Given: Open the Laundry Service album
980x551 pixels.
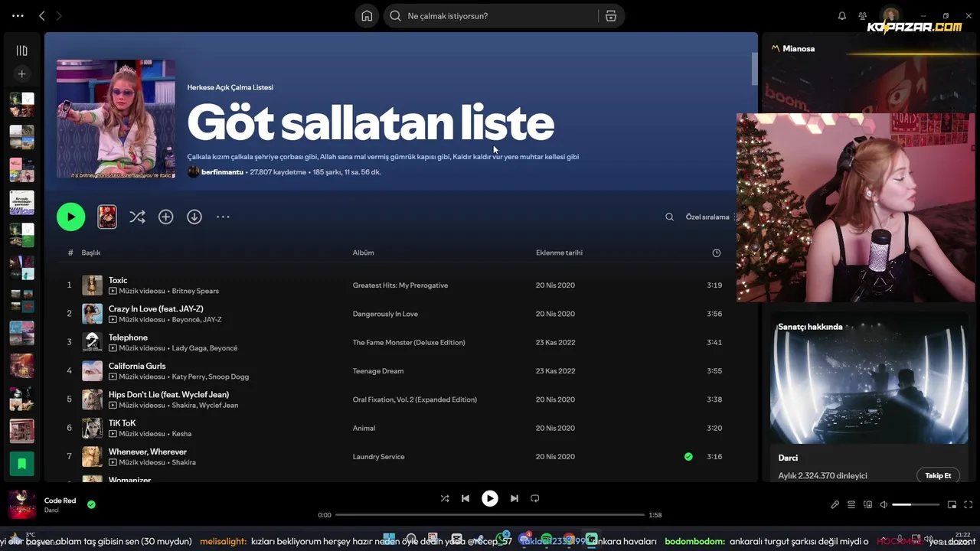Looking at the screenshot, I should [378, 457].
